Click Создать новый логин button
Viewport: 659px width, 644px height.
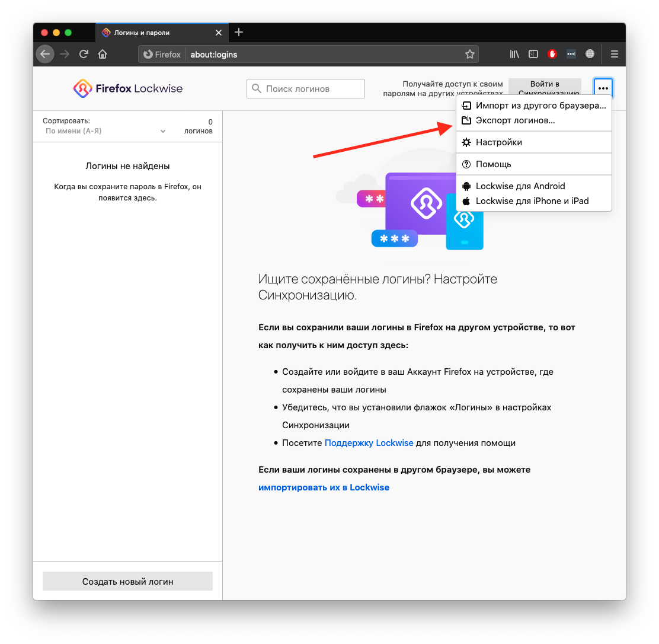128,581
